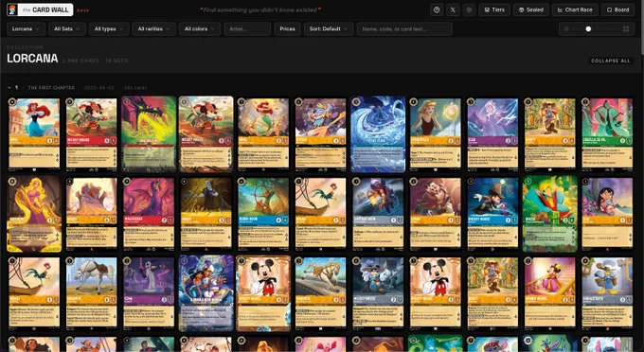The width and height of the screenshot is (644, 352).
Task: Change the Sort: Default option
Action: (329, 29)
